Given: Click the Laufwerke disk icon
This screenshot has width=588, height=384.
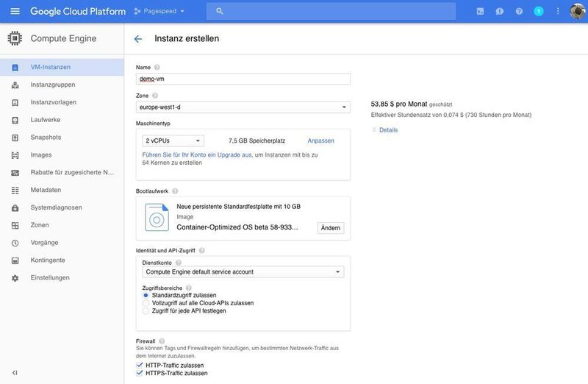Looking at the screenshot, I should click(15, 120).
